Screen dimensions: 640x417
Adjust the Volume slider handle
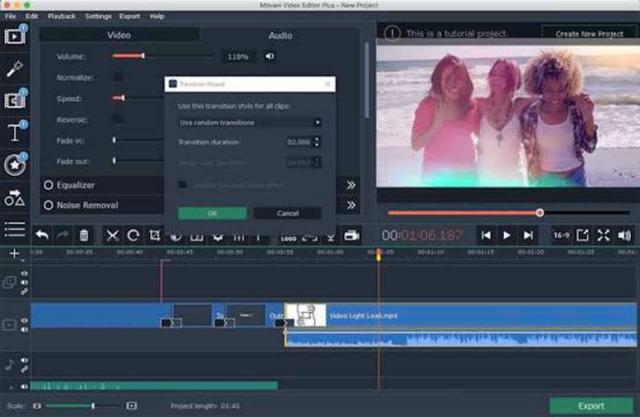(x=143, y=56)
